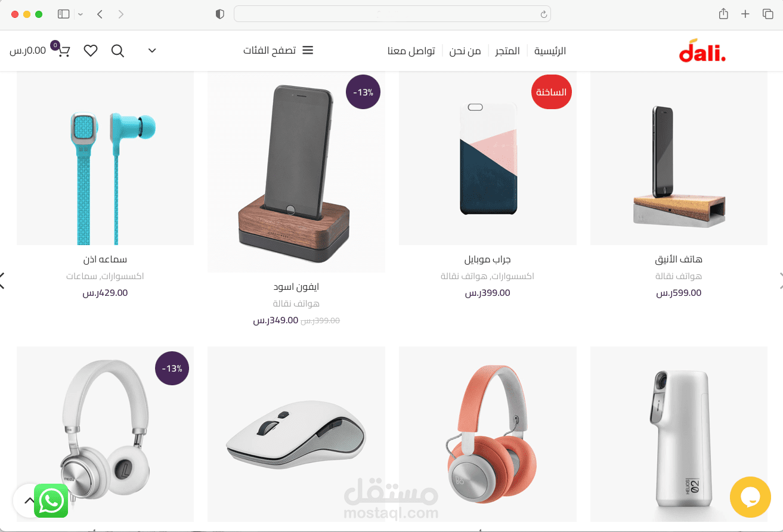Click the privacy shield icon

[219, 14]
